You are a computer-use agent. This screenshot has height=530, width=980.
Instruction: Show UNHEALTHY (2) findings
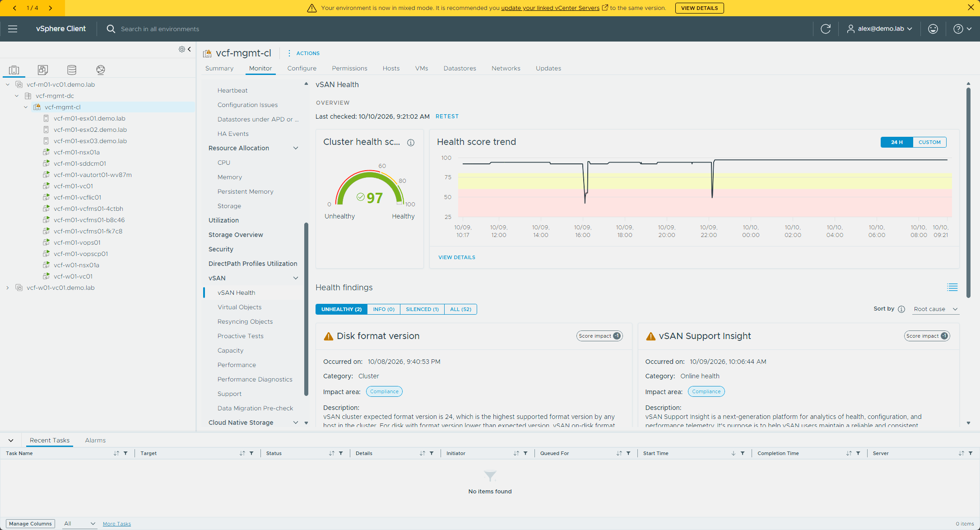pyautogui.click(x=341, y=309)
